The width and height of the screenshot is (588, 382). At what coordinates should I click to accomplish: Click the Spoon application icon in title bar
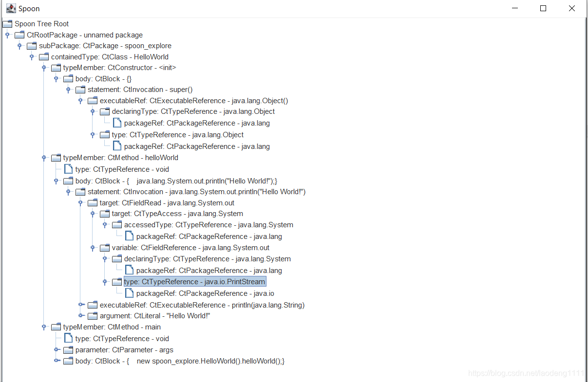[11, 8]
